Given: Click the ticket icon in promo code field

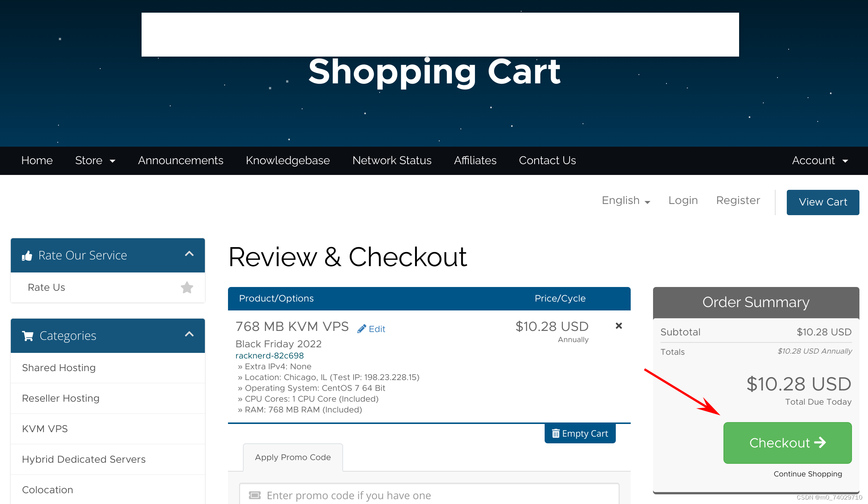Looking at the screenshot, I should 255,495.
